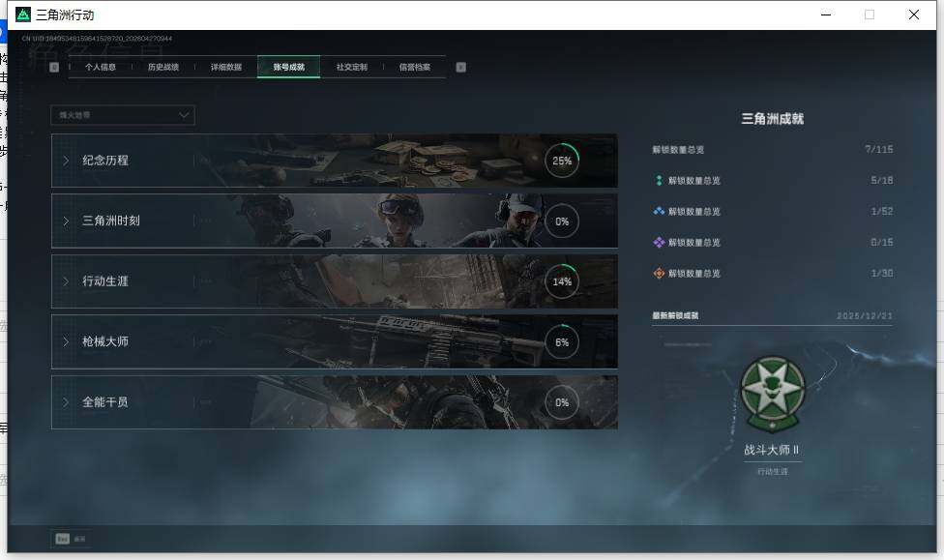944x560 pixels.
Task: Open the 战斗大师 II achievement badge
Action: [x=773, y=395]
